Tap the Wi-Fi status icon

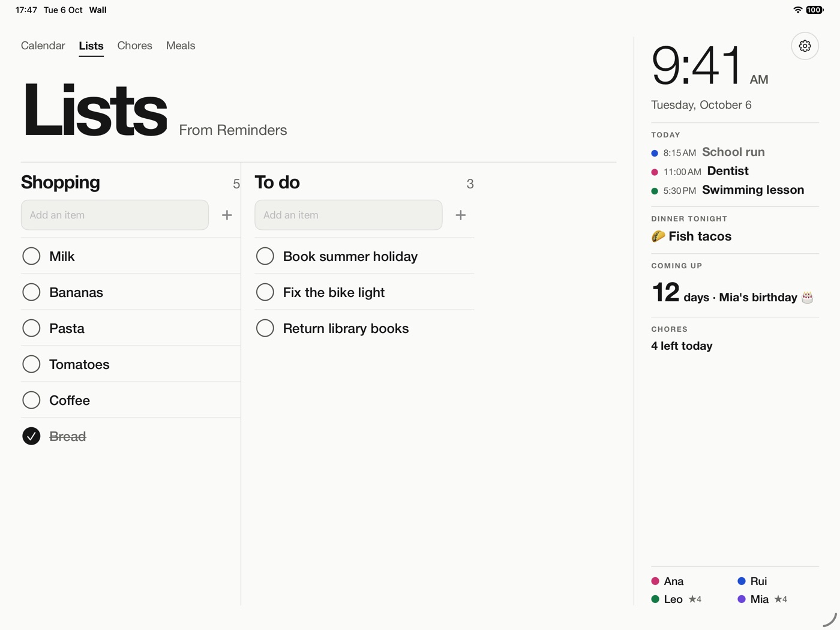tap(797, 10)
